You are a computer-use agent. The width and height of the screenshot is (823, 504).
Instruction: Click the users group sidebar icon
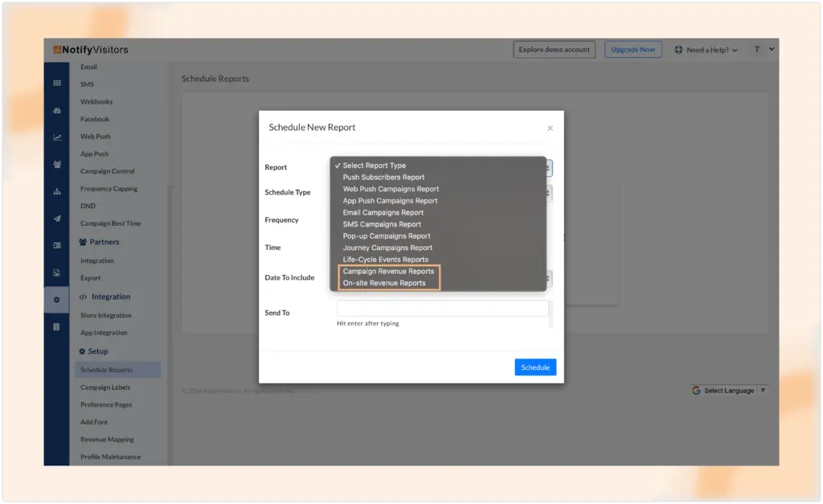[x=57, y=165]
